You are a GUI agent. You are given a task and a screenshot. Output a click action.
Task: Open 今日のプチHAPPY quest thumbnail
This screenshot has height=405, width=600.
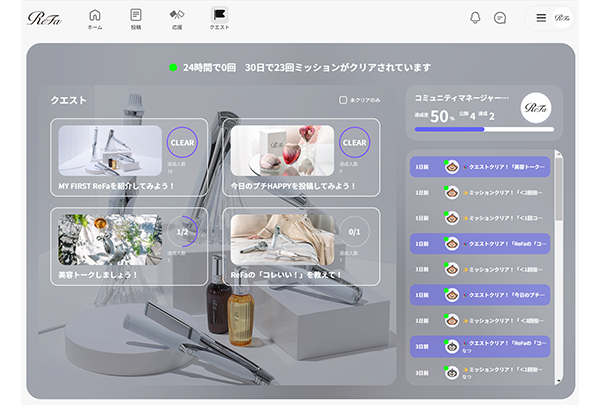[x=282, y=151]
